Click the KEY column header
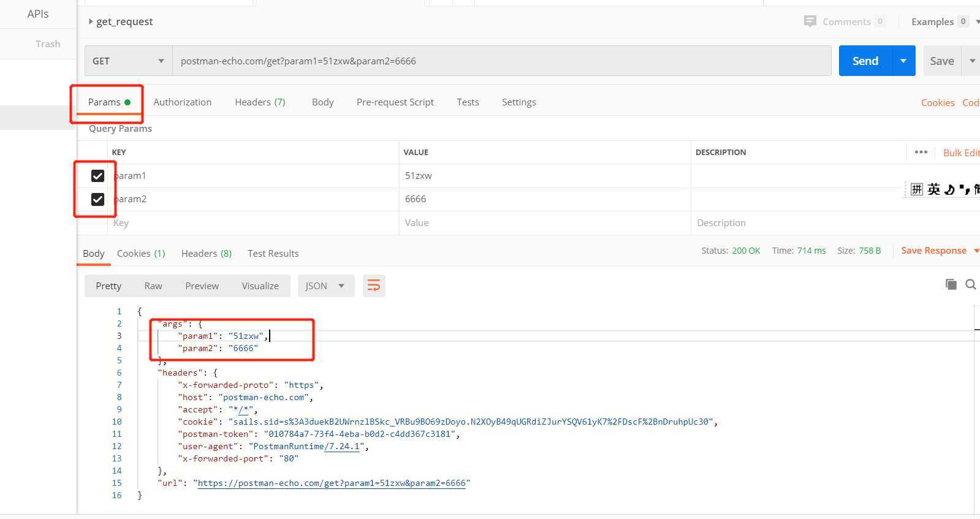The width and height of the screenshot is (980, 519). click(119, 153)
